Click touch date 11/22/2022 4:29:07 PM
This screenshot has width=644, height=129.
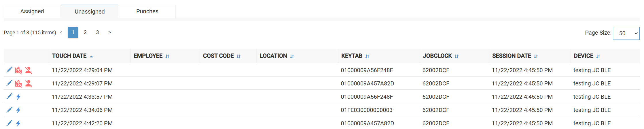click(82, 83)
